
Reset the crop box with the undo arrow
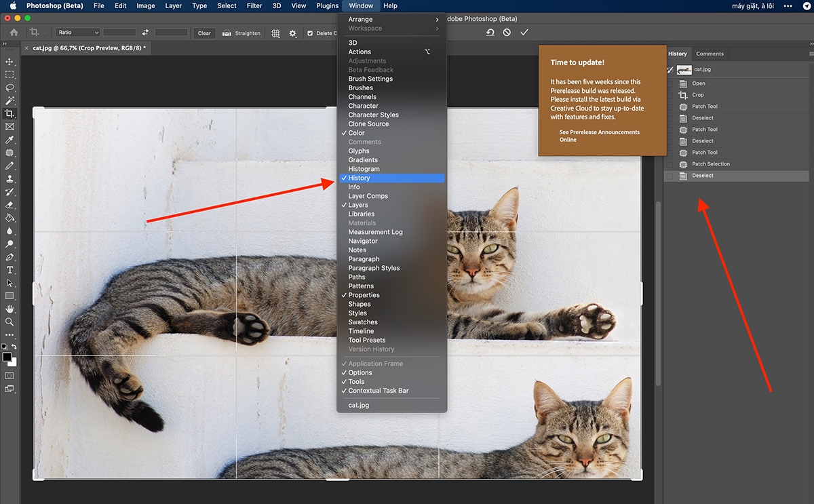(490, 33)
